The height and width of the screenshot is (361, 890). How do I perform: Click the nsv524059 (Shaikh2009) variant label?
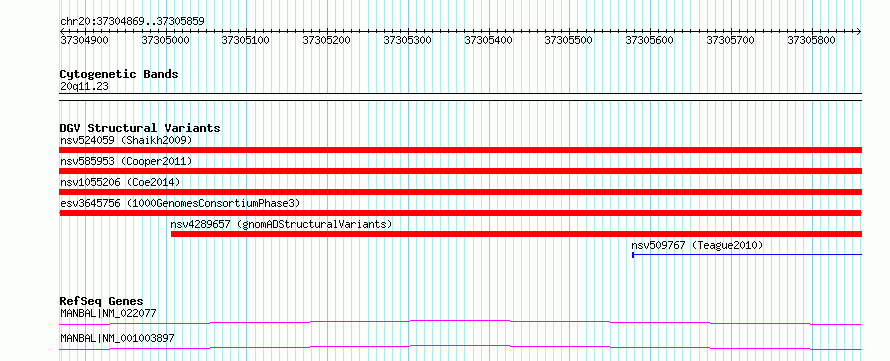126,140
